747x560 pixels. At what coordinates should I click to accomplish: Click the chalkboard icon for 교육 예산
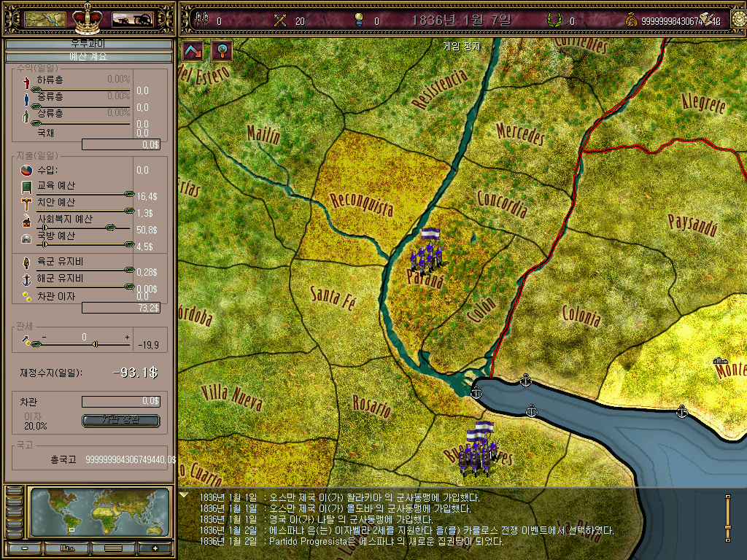click(x=27, y=187)
